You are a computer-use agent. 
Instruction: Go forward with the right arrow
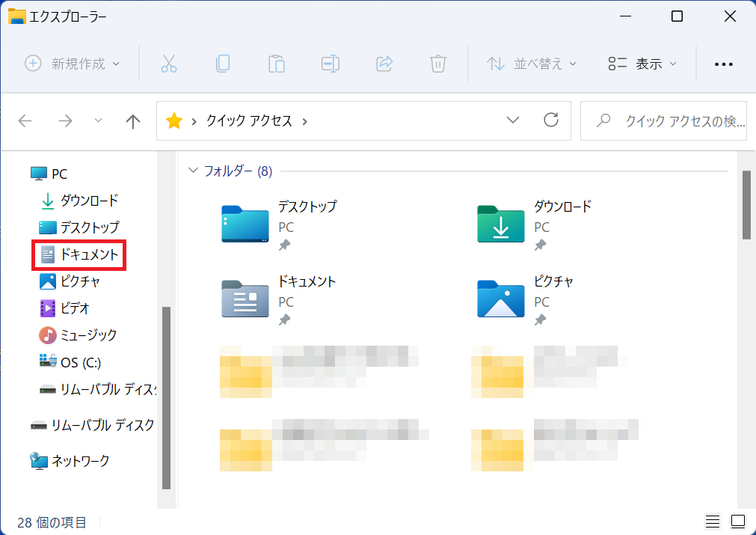pyautogui.click(x=65, y=120)
